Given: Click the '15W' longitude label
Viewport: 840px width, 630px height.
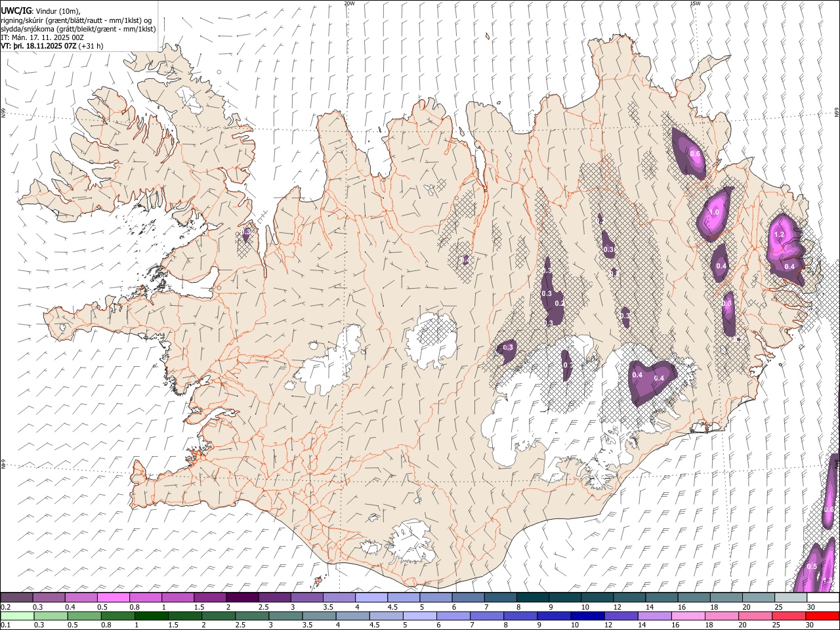Looking at the screenshot, I should [x=695, y=3].
